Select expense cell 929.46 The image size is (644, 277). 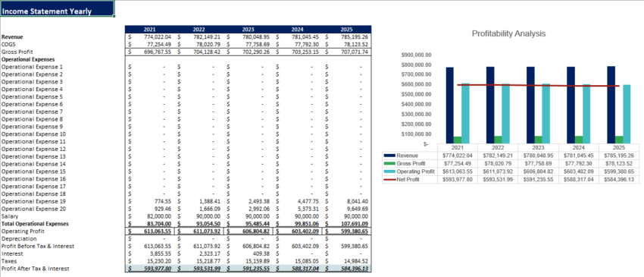(x=149, y=209)
